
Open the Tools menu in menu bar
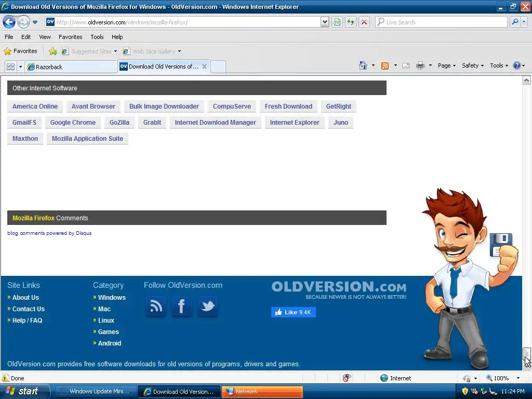97,37
